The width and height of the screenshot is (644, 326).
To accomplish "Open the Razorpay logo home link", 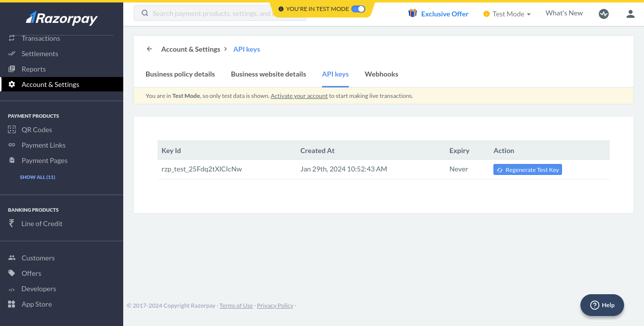I will pyautogui.click(x=61, y=18).
